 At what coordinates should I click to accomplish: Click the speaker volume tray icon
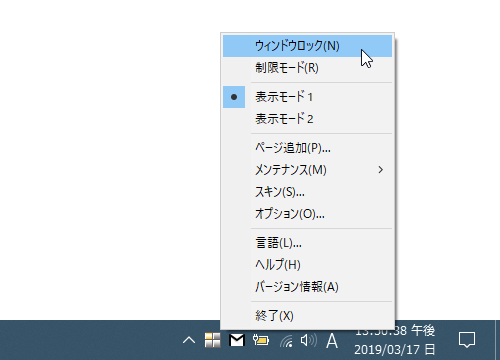click(308, 340)
